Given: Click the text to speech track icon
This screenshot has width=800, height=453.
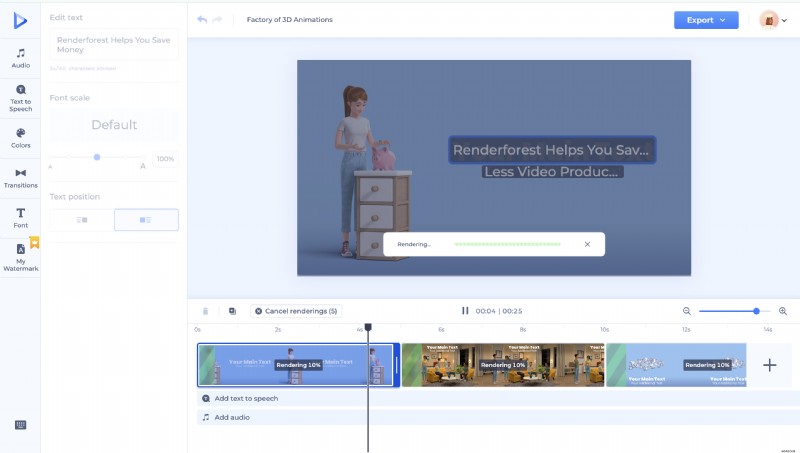Looking at the screenshot, I should 206,398.
